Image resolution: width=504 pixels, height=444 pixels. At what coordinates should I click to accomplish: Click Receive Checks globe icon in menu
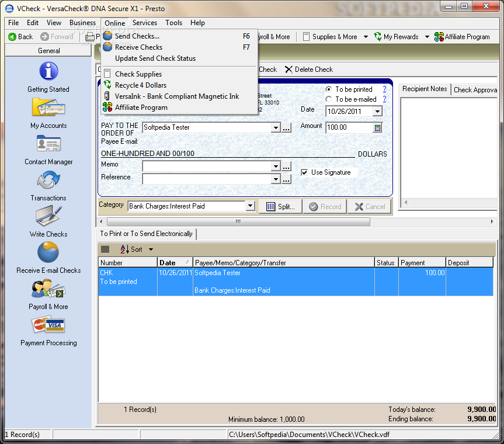point(107,47)
